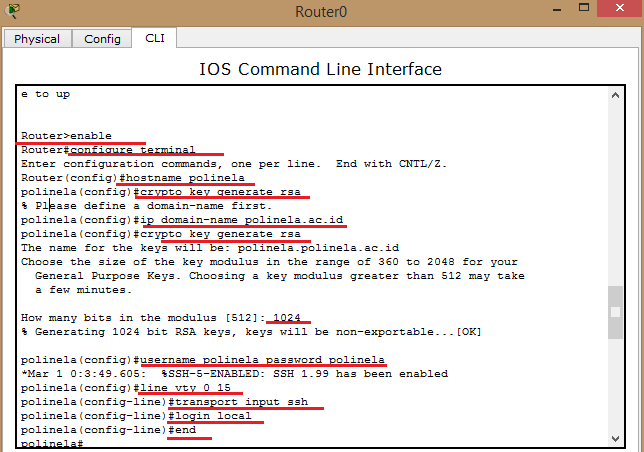The height and width of the screenshot is (452, 644).
Task: Click the Router0 window title text
Action: click(x=321, y=11)
